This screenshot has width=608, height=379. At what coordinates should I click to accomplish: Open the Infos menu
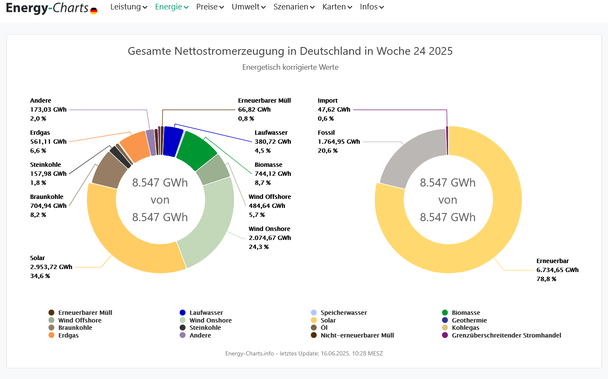pos(371,7)
